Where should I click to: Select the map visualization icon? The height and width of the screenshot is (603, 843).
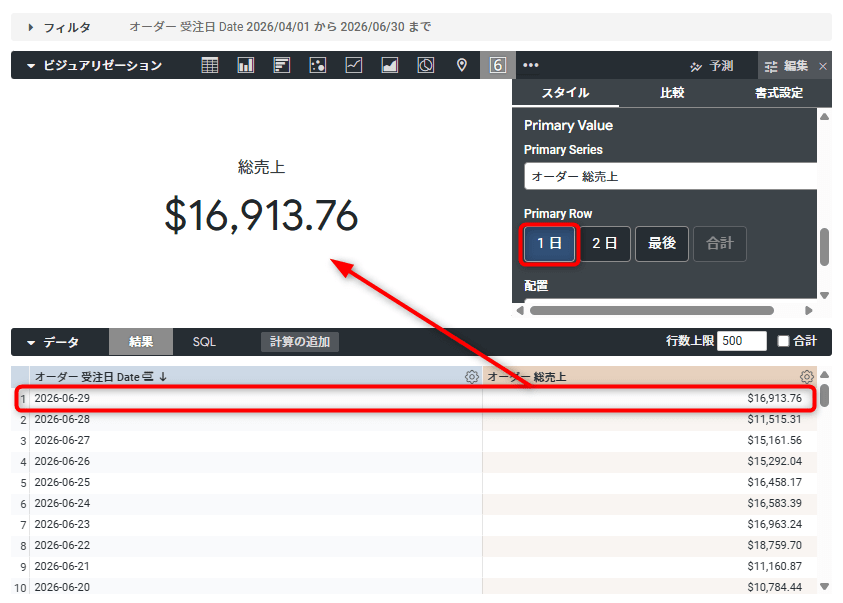click(462, 66)
